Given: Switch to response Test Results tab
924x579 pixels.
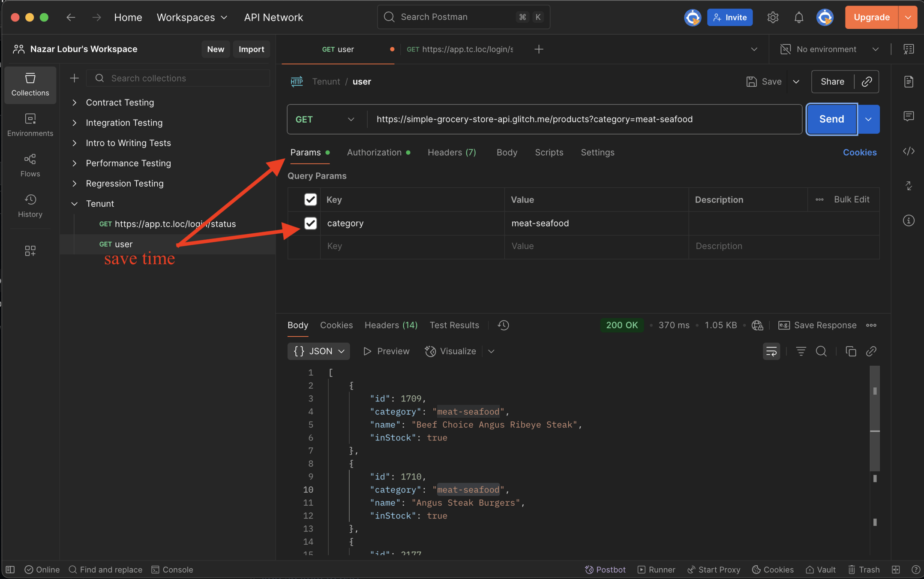Looking at the screenshot, I should click(454, 325).
